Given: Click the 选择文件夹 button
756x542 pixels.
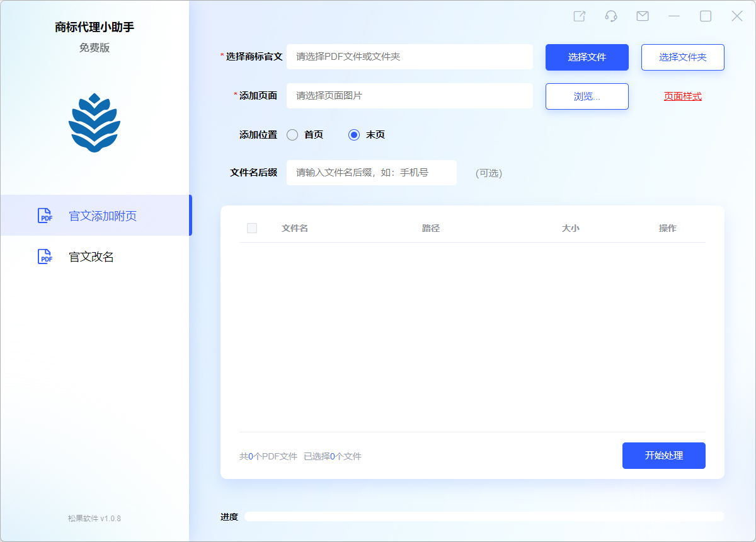Looking at the screenshot, I should 682,57.
